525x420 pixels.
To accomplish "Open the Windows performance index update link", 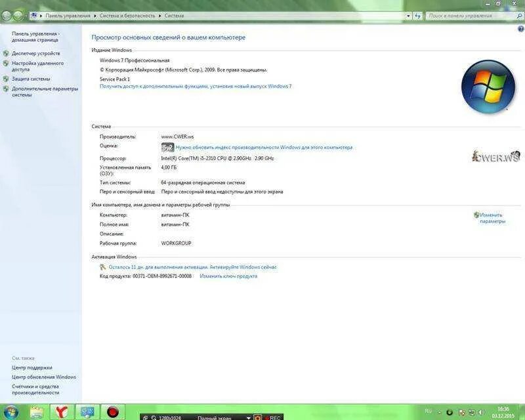I will point(264,148).
